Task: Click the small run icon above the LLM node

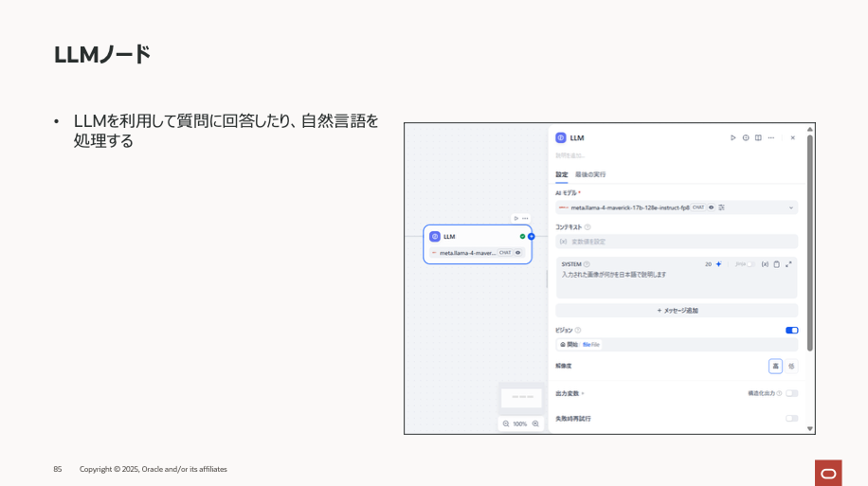Action: tap(515, 218)
